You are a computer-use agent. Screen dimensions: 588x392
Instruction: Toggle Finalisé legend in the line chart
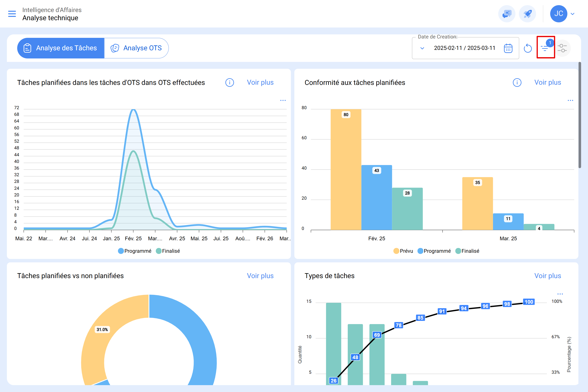pyautogui.click(x=168, y=251)
